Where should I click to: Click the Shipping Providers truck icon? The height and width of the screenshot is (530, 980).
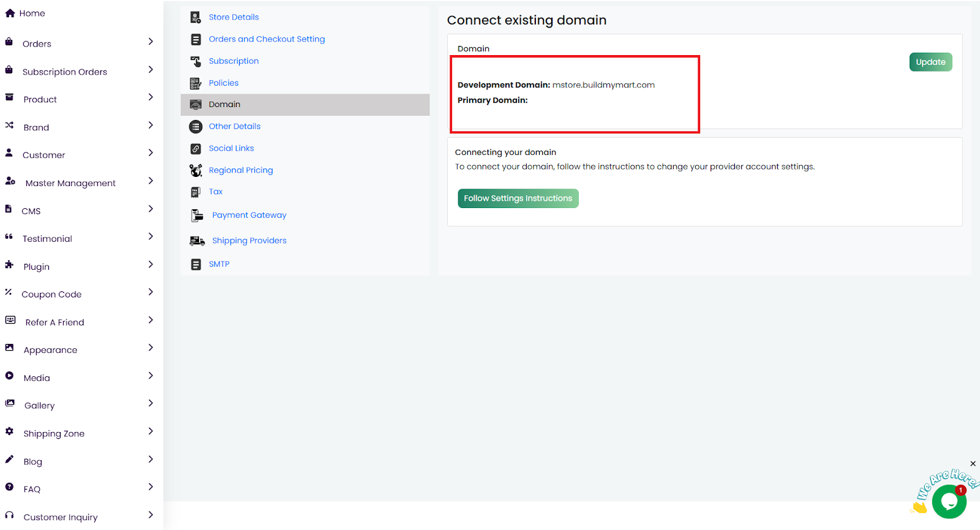197,241
